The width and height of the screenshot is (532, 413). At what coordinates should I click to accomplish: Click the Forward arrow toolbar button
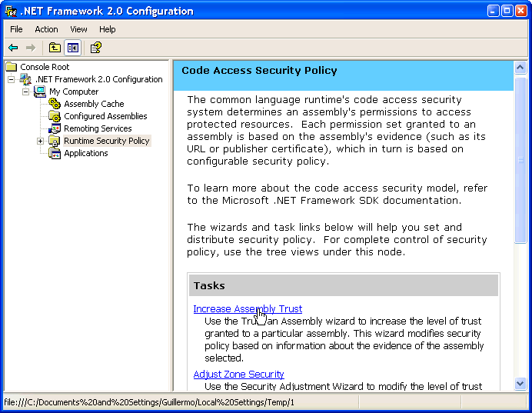point(31,48)
